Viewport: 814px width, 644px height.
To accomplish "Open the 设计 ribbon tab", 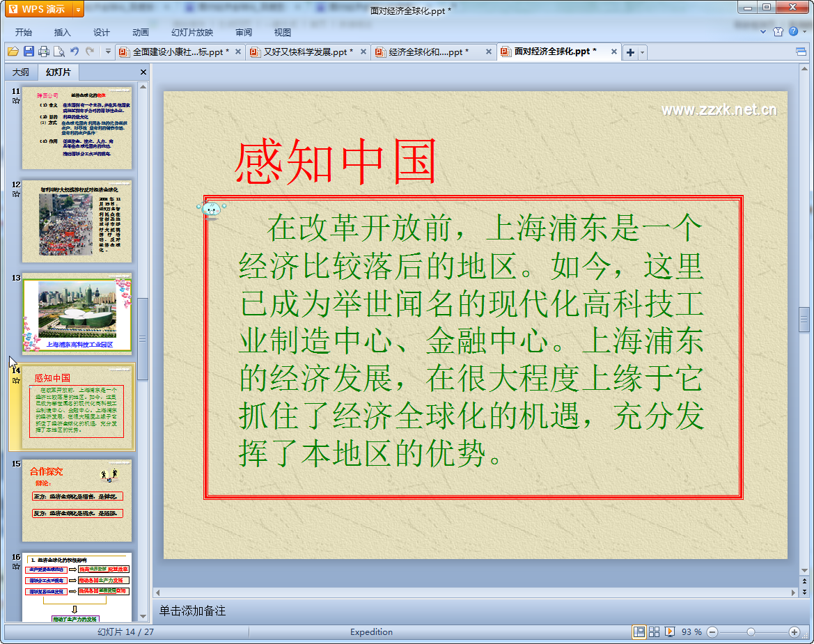I will [x=101, y=32].
